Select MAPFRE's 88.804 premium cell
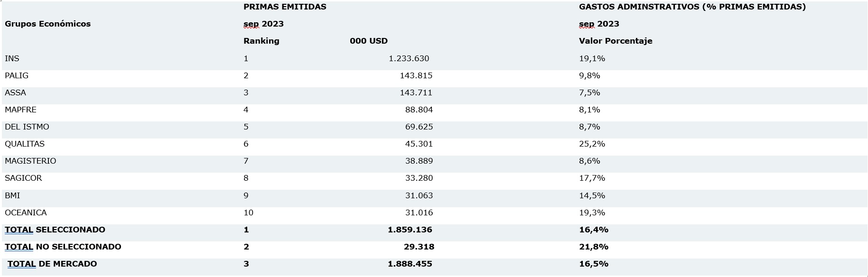Viewport: 868px width, 277px height. 419,110
